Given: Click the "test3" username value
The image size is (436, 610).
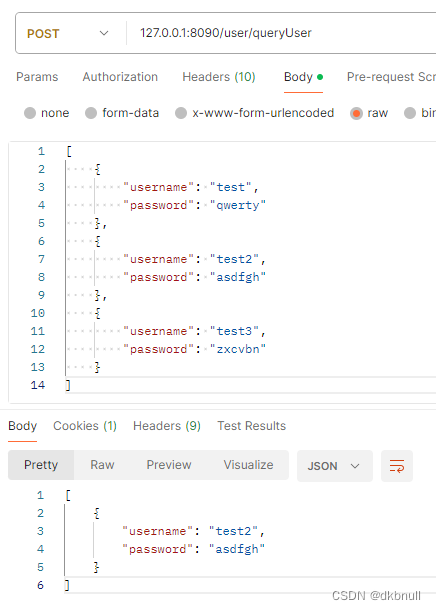Looking at the screenshot, I should 234,331.
